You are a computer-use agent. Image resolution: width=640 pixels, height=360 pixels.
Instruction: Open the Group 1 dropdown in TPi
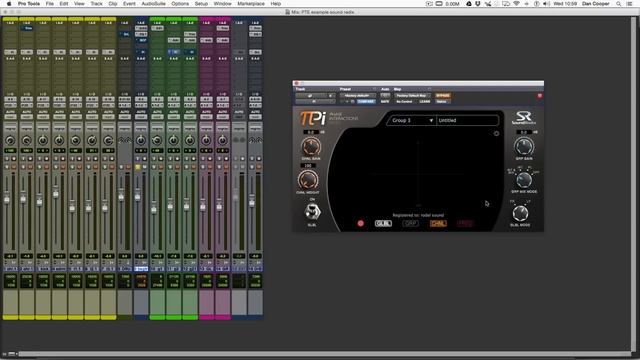pyautogui.click(x=412, y=120)
